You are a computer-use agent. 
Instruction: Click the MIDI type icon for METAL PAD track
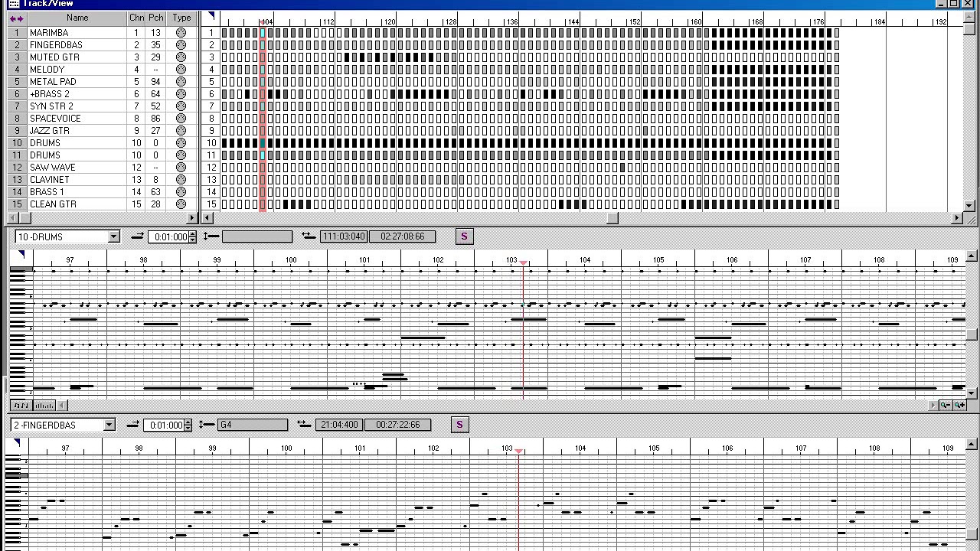181,82
